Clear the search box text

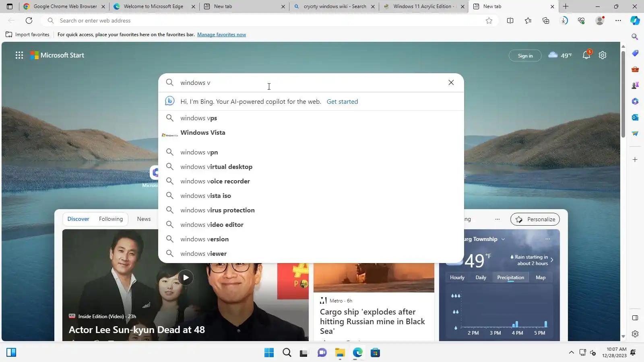pos(451,82)
